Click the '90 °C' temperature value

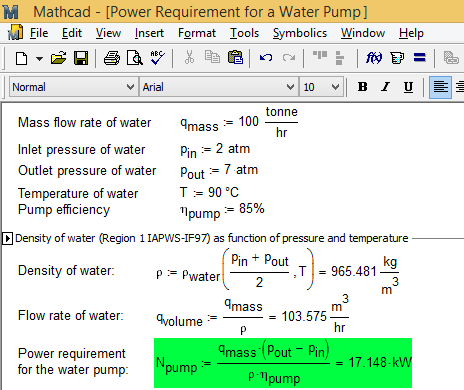pyautogui.click(x=223, y=192)
